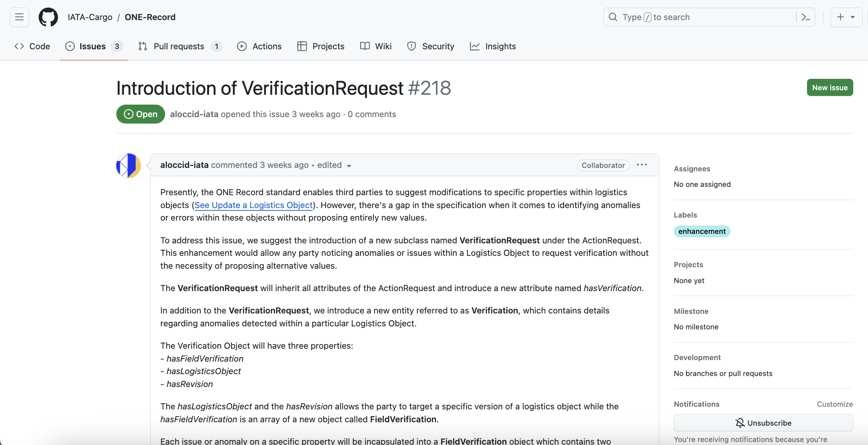
Task: Unsubscribe from issue notifications
Action: pos(763,423)
